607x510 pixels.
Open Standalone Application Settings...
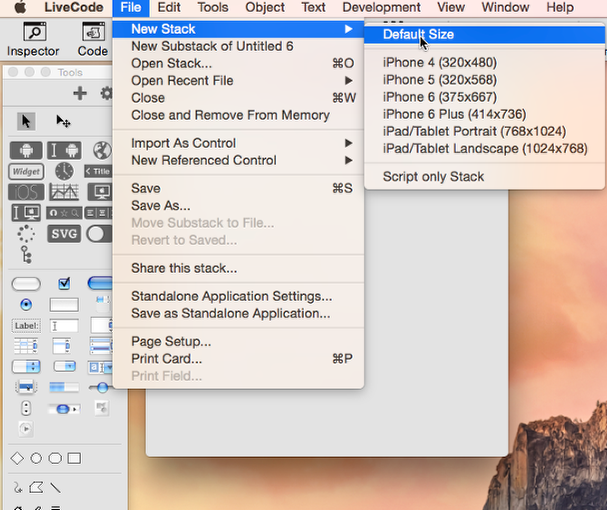point(238,296)
